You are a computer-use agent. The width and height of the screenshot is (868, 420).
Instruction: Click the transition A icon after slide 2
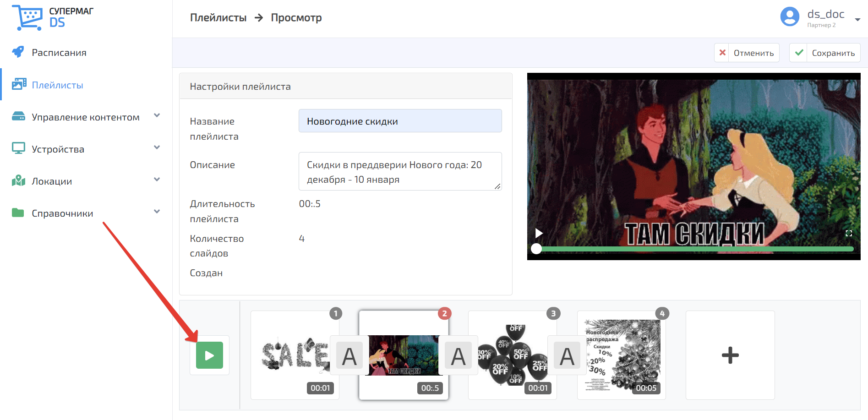click(458, 355)
